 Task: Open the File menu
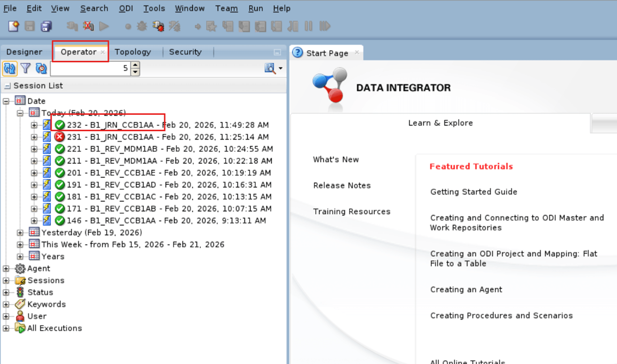pyautogui.click(x=10, y=8)
